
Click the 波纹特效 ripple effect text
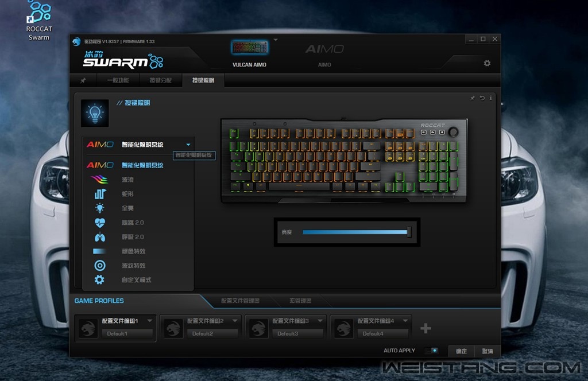coord(133,266)
